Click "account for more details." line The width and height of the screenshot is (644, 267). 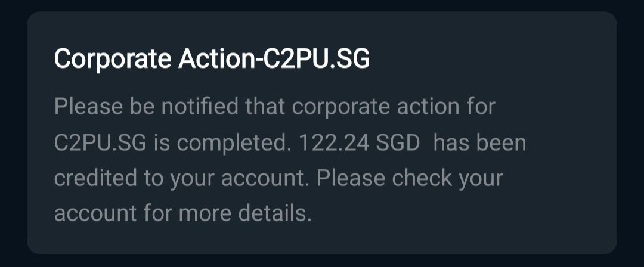(x=182, y=213)
